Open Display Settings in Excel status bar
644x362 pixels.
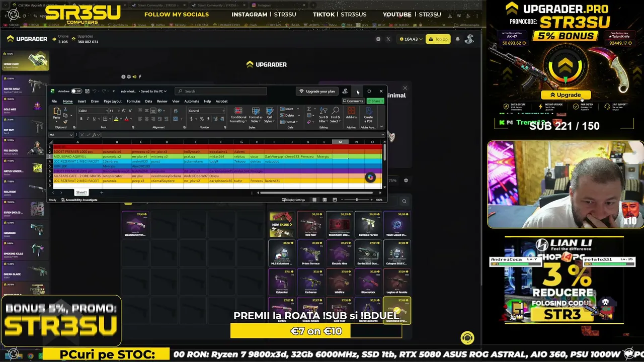(294, 200)
